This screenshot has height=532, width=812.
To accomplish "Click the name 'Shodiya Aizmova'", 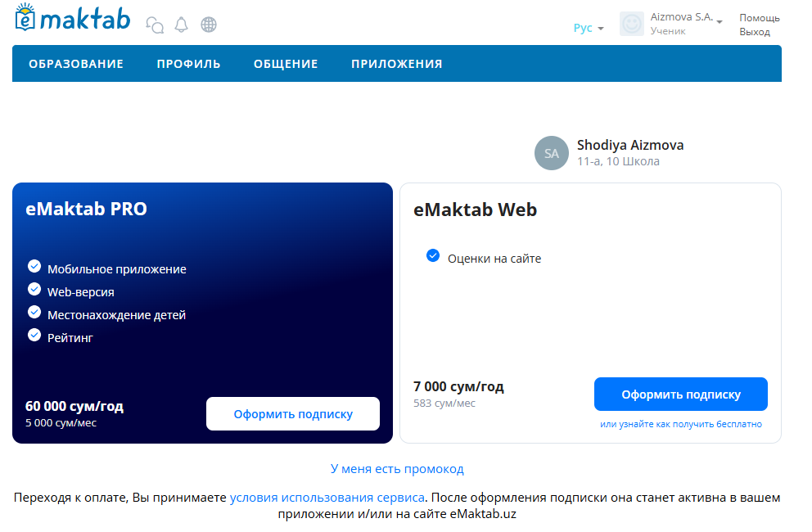I will tap(630, 145).
